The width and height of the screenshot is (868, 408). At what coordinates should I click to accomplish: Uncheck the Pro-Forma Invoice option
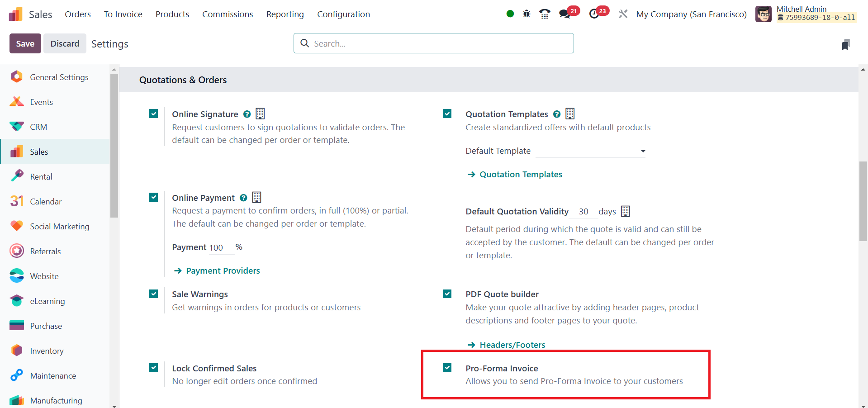click(x=447, y=368)
